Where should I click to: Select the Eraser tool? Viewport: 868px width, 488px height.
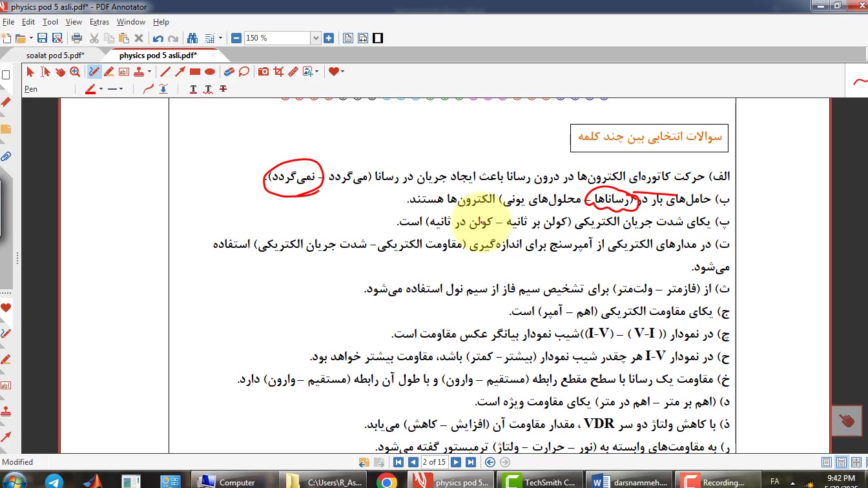coord(229,72)
